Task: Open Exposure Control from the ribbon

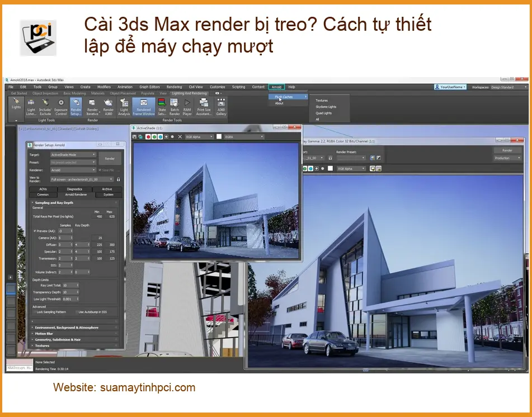Action: click(61, 107)
